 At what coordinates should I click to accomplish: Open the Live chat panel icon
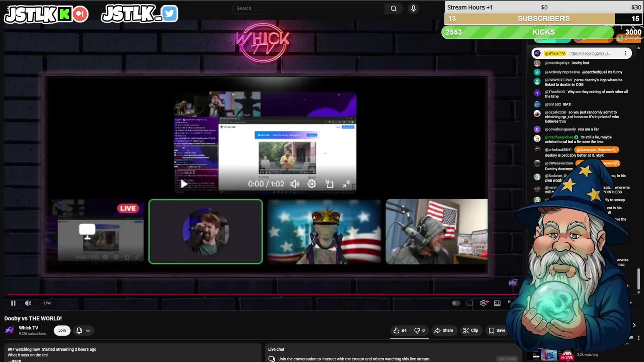tap(272, 359)
